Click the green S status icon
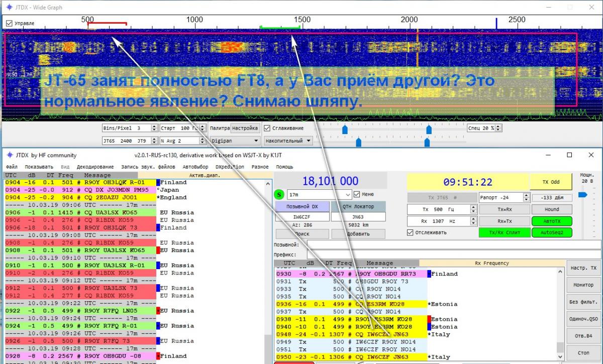The width and height of the screenshot is (603, 364). click(280, 194)
